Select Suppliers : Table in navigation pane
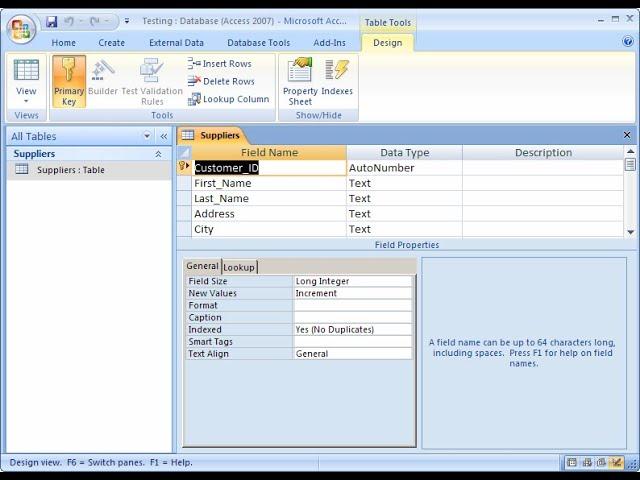 point(70,170)
